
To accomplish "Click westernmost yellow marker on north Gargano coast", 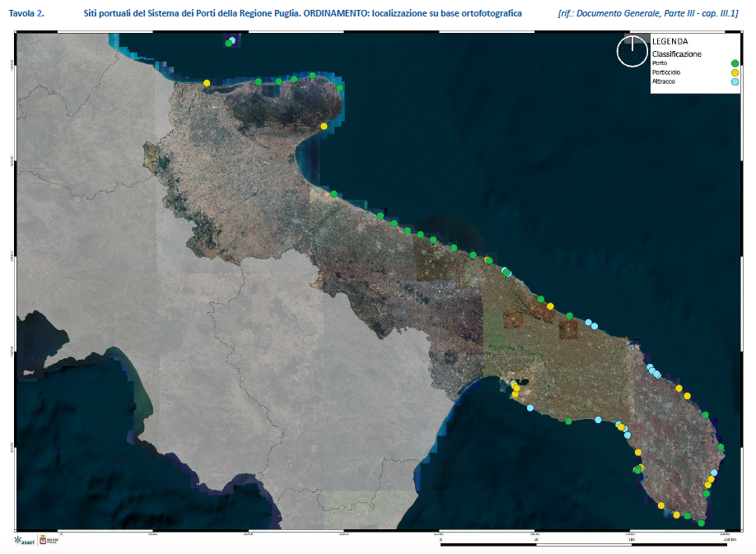I will [x=207, y=82].
